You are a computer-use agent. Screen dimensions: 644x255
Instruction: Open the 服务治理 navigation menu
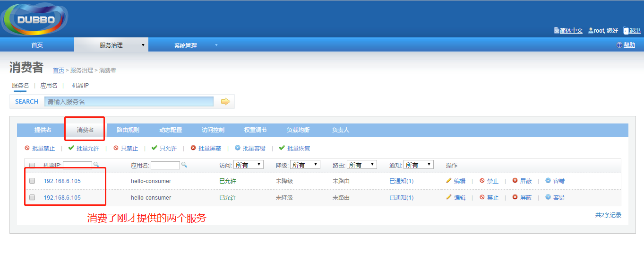pyautogui.click(x=111, y=45)
